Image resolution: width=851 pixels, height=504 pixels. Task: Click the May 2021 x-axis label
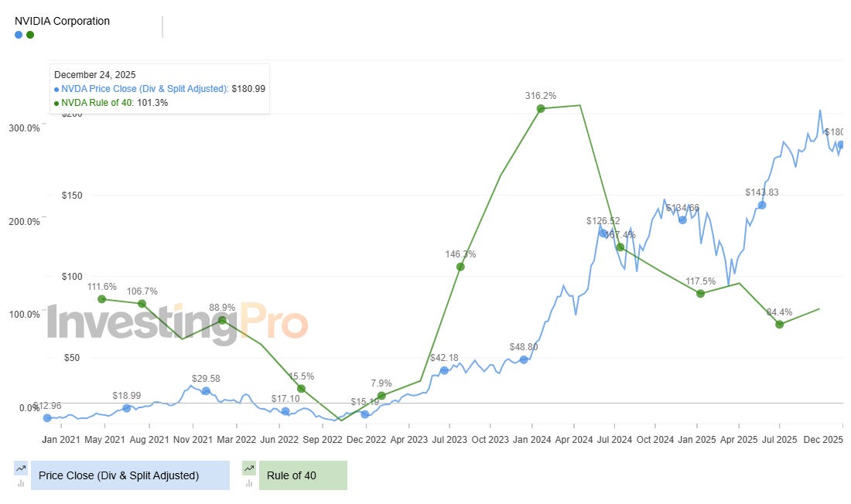(104, 439)
